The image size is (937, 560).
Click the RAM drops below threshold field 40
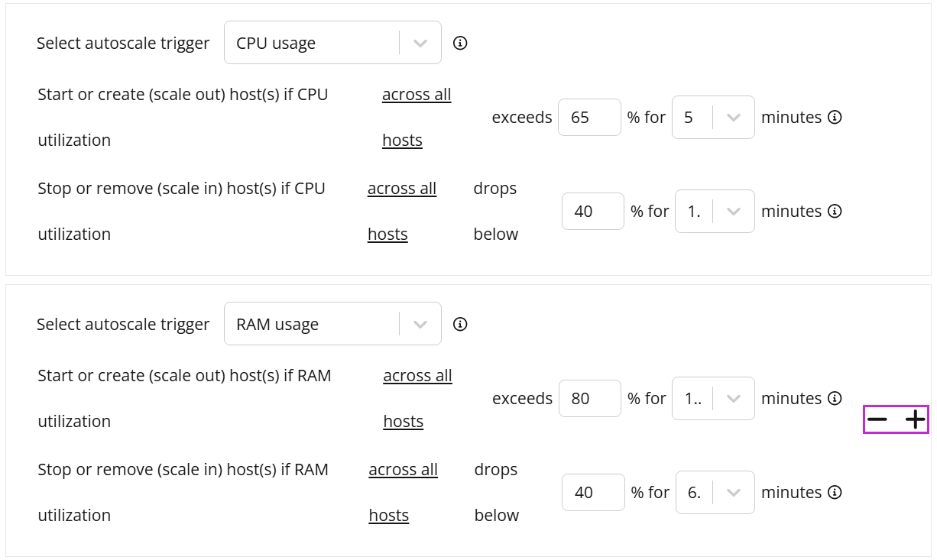coord(593,492)
